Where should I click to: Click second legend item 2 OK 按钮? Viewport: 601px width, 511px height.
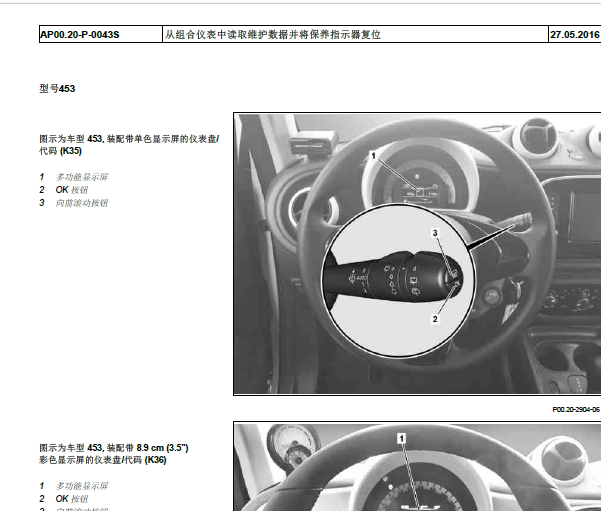(x=64, y=499)
